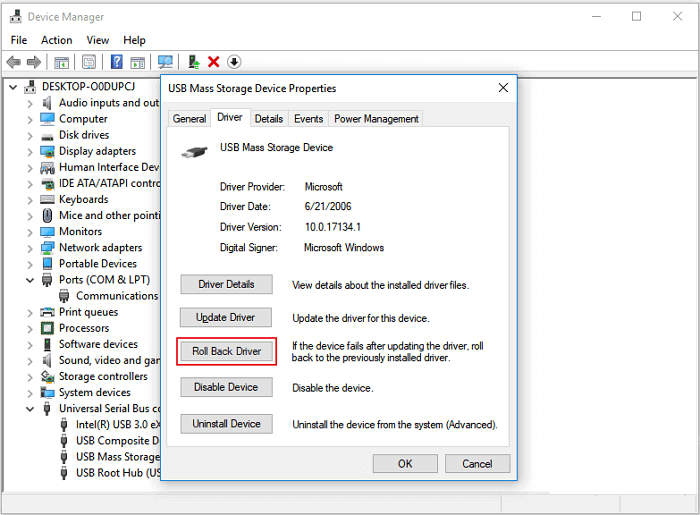Click the Disable Device button

click(x=226, y=387)
